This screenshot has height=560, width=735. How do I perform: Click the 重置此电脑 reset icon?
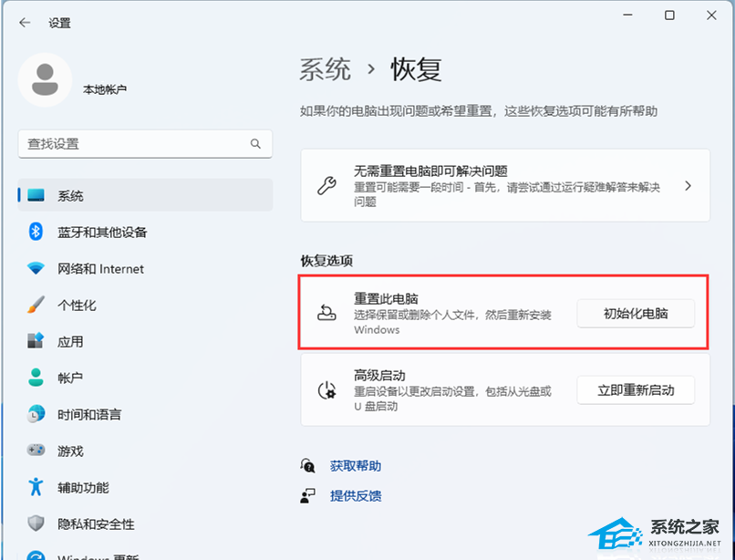326,312
